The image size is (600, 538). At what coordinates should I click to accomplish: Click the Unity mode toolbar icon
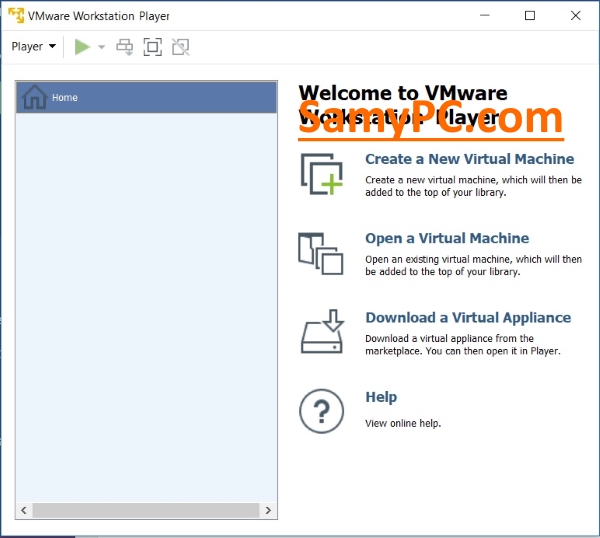(181, 47)
